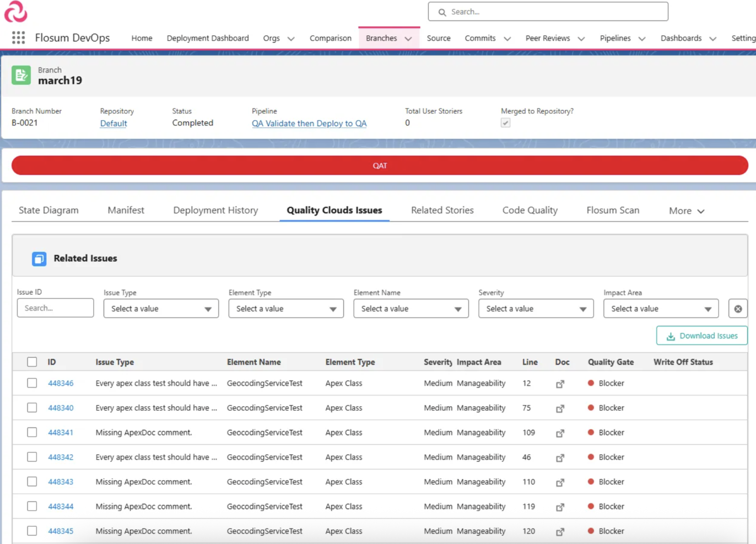The height and width of the screenshot is (544, 756).
Task: Click the red QAT stage bar
Action: tap(380, 165)
